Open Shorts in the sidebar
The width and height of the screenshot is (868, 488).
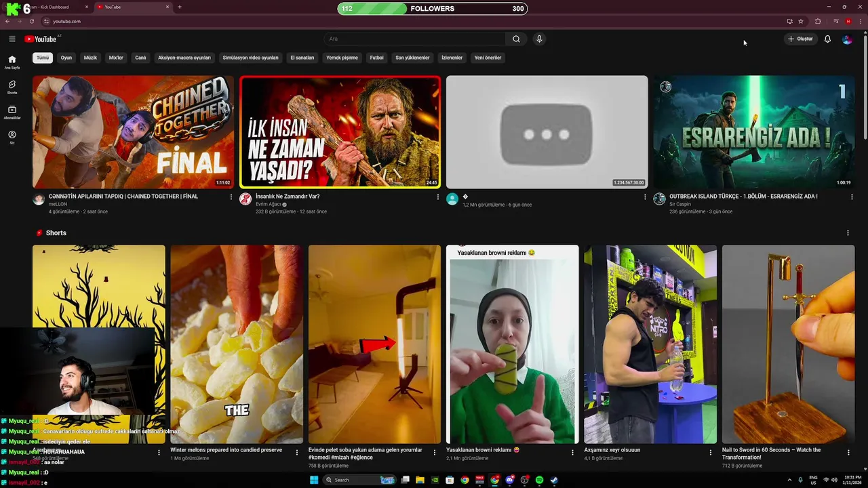(x=12, y=87)
